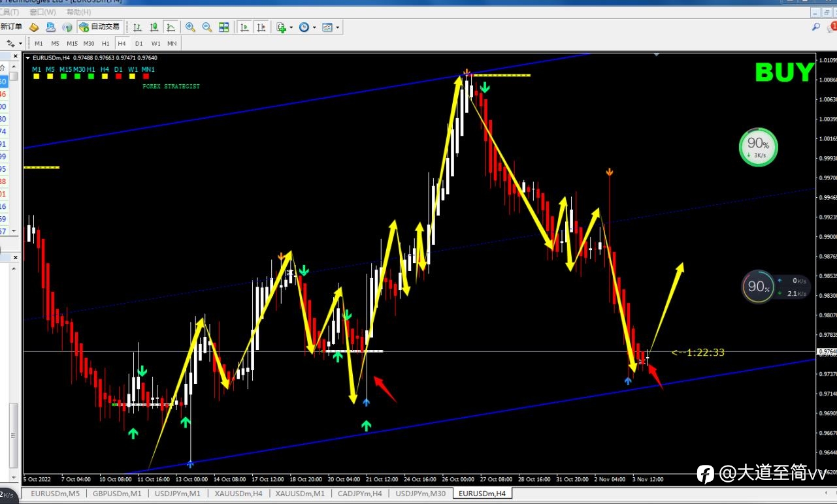The image size is (837, 504).
Task: Switch to XAUUSDm,H4 chart tab
Action: 238,494
